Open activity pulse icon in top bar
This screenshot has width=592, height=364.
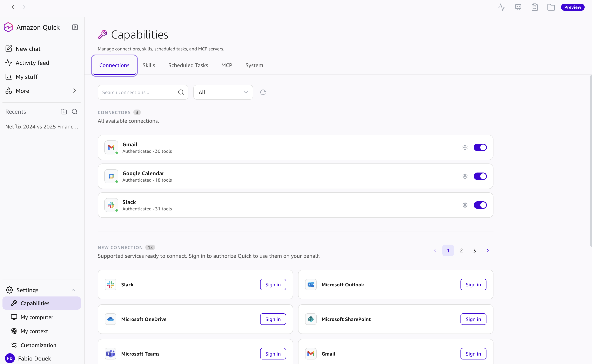pyautogui.click(x=502, y=7)
